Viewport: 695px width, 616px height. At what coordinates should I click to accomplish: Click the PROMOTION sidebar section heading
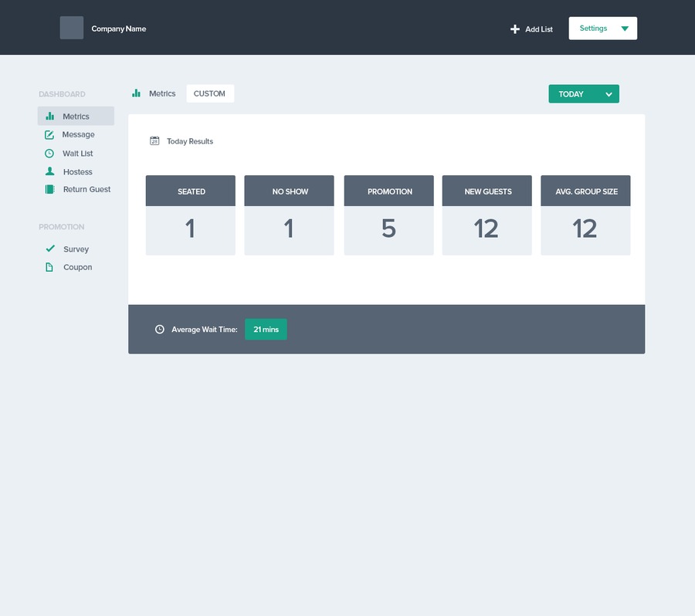pos(61,227)
